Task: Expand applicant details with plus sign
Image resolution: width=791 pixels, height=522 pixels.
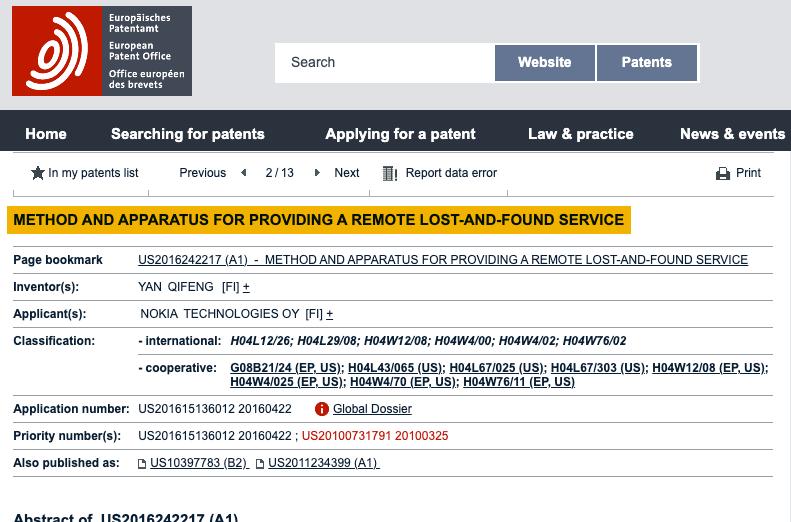Action: [x=329, y=314]
